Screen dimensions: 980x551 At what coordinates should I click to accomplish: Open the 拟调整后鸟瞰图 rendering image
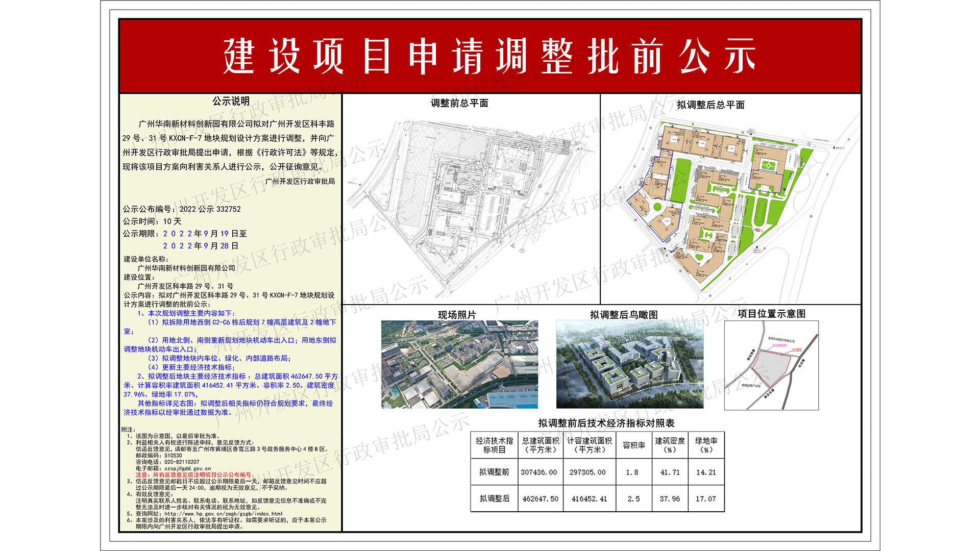633,365
